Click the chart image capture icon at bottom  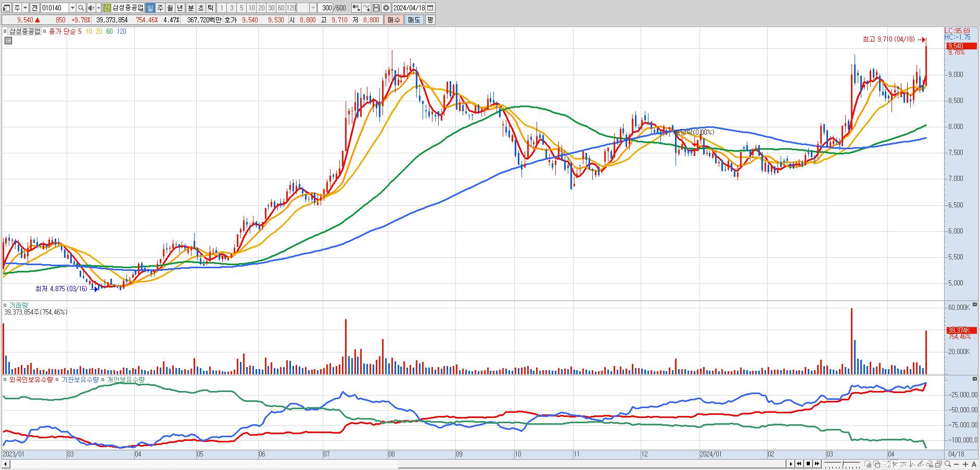click(x=938, y=464)
